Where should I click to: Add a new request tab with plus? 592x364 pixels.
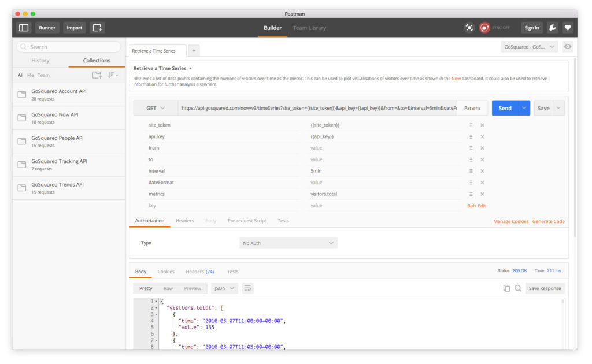pos(194,50)
